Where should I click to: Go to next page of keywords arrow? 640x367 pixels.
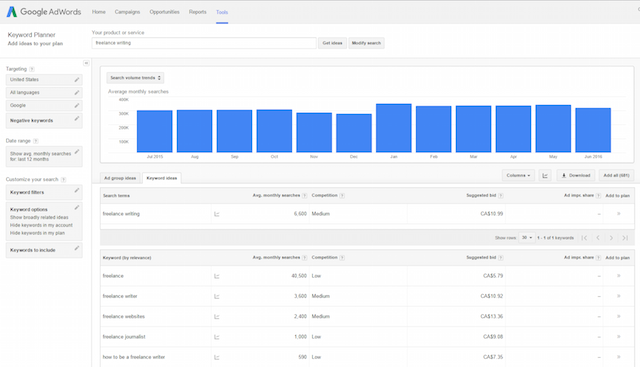611,238
